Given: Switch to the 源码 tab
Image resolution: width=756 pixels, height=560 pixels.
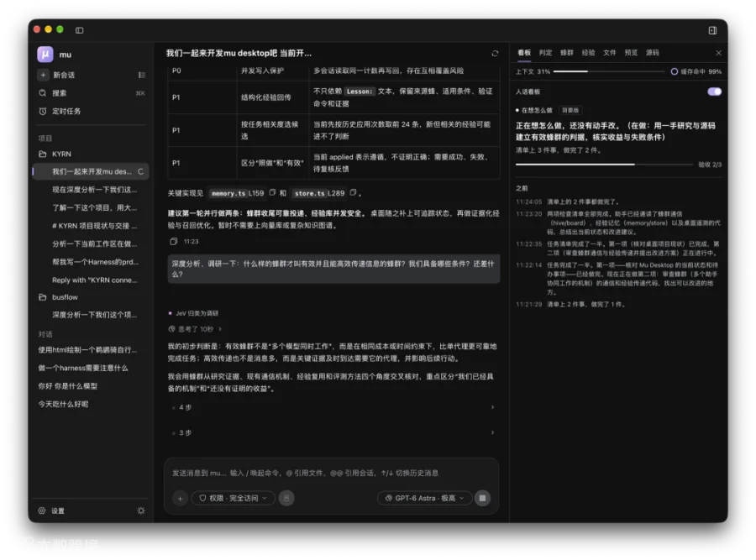Looking at the screenshot, I should (653, 53).
